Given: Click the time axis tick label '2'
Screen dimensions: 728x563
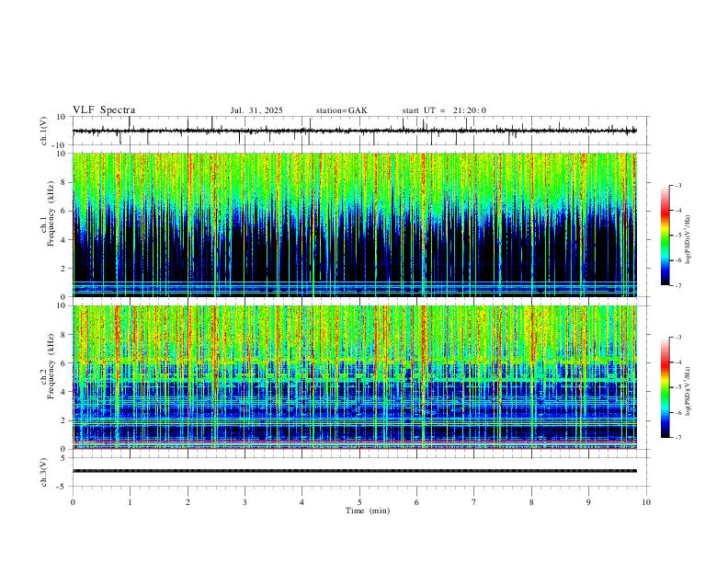Looking at the screenshot, I should click(x=188, y=502).
